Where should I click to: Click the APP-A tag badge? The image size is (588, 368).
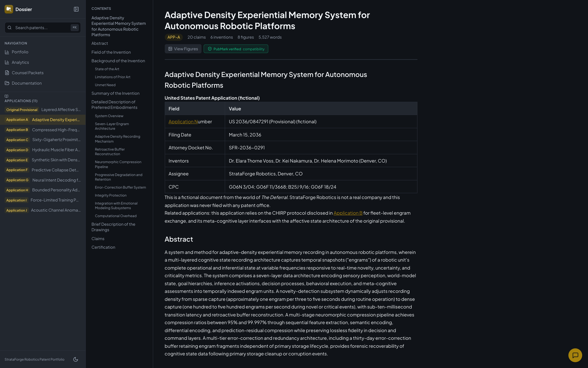point(174,37)
